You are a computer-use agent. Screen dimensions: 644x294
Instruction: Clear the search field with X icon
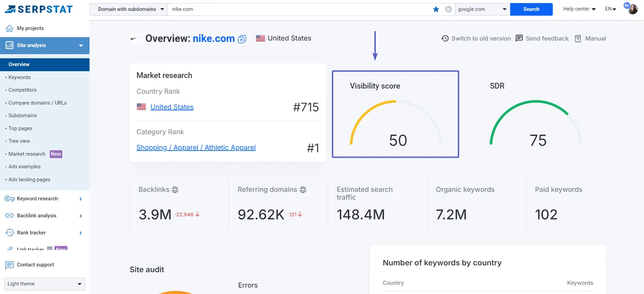tap(449, 9)
